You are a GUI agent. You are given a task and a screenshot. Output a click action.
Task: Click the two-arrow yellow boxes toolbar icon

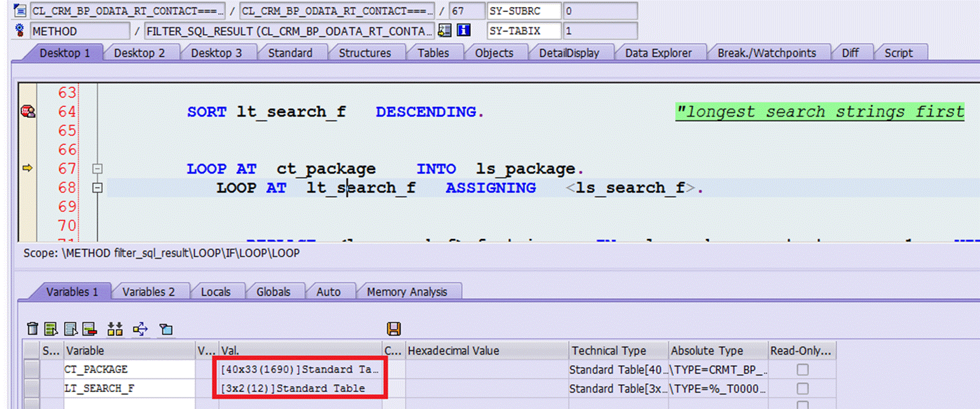pyautogui.click(x=115, y=328)
